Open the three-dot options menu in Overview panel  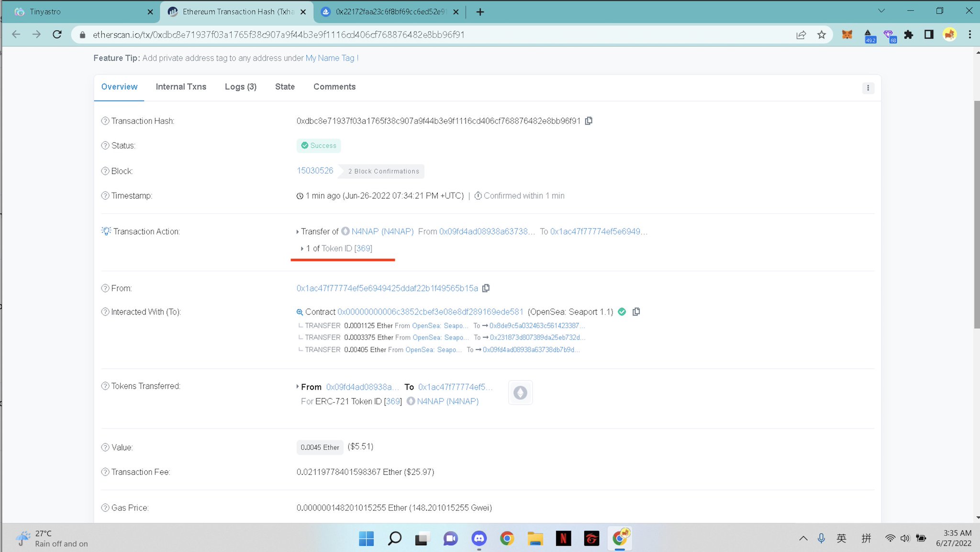coord(868,88)
